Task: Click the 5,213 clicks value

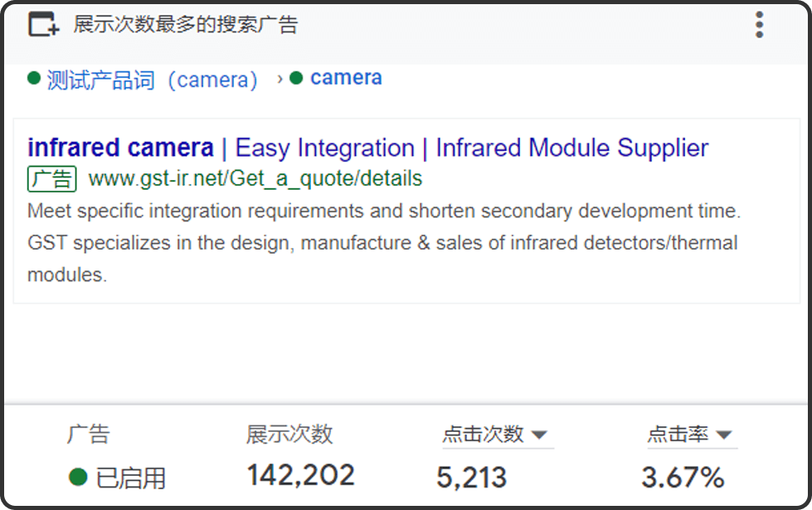Action: click(471, 477)
